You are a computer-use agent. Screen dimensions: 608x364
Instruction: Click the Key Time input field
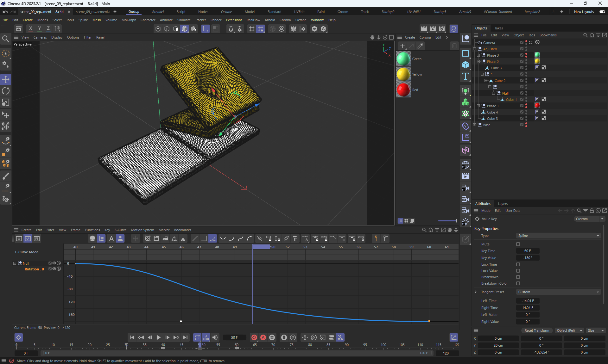click(528, 251)
